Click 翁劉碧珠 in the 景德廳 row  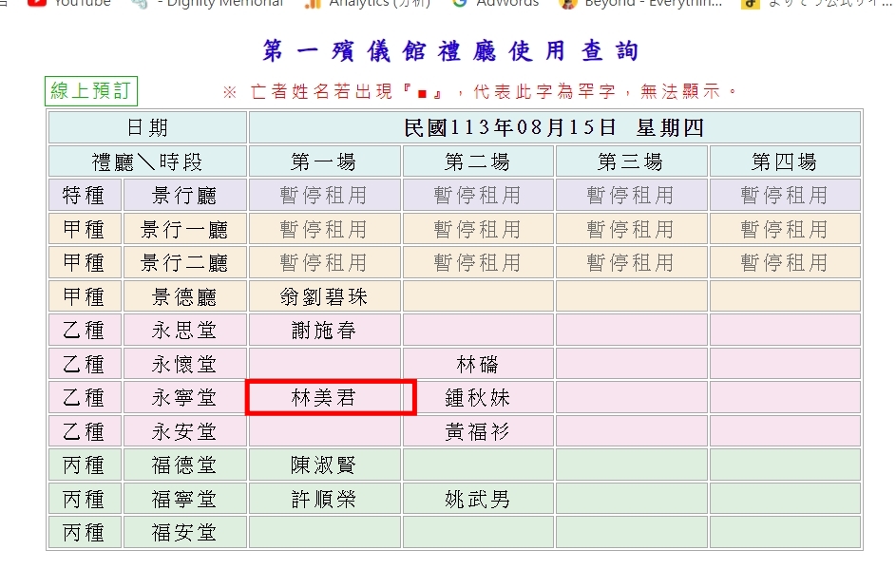(324, 297)
